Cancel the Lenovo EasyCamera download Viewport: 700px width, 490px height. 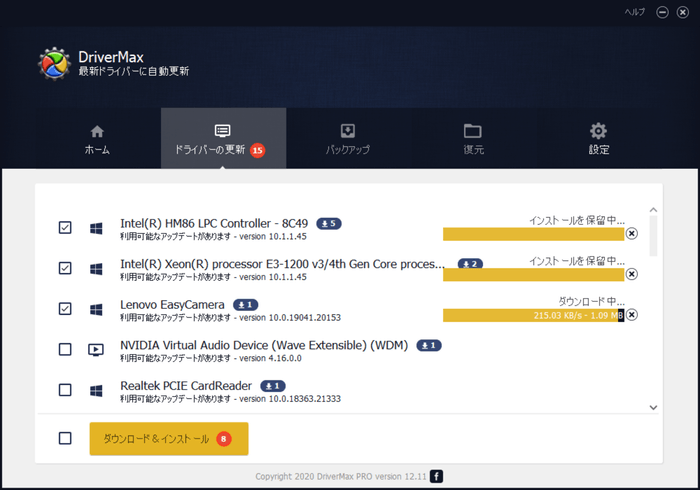tap(632, 315)
